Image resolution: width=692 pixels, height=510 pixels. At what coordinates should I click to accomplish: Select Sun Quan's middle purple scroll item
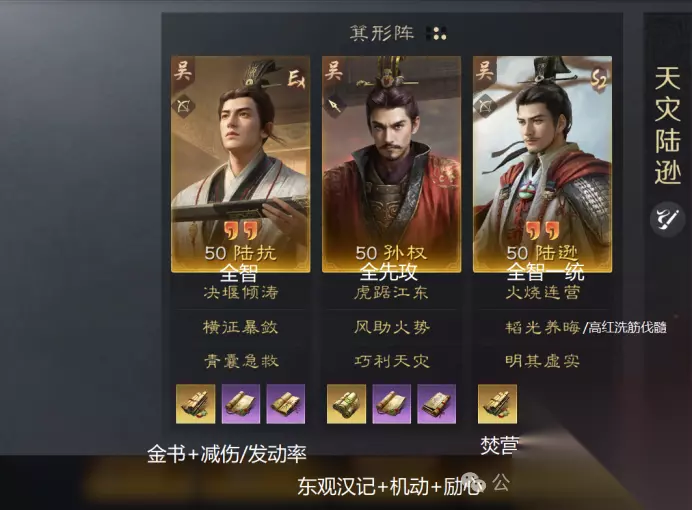(x=391, y=404)
